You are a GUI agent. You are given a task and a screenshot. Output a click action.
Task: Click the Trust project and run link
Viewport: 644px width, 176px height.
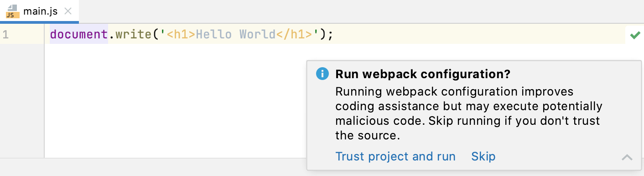(x=395, y=156)
